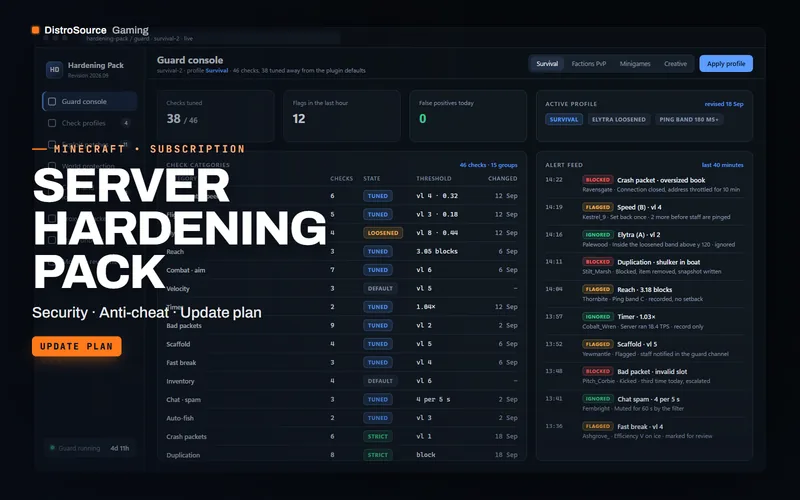800x500 pixels.
Task: Click the blue Survival profile link in subtitle
Action: click(217, 71)
